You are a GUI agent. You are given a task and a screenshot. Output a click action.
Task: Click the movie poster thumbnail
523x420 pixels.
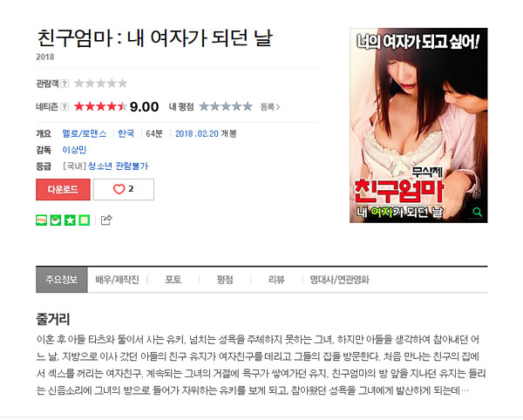[418, 125]
